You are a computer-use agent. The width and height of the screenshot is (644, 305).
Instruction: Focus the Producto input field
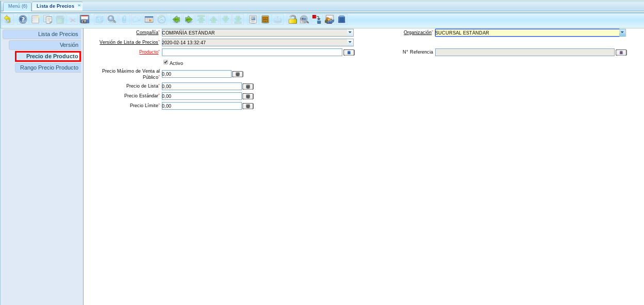coord(252,53)
